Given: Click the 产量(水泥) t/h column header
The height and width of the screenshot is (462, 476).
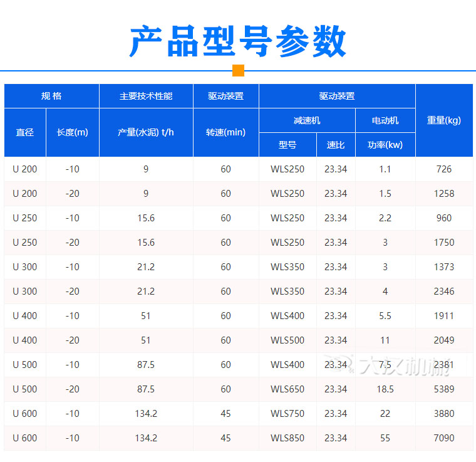Looking at the screenshot, I should (146, 133).
